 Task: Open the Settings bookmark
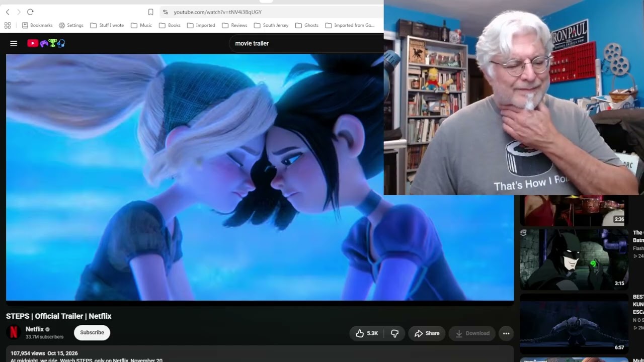click(x=71, y=25)
